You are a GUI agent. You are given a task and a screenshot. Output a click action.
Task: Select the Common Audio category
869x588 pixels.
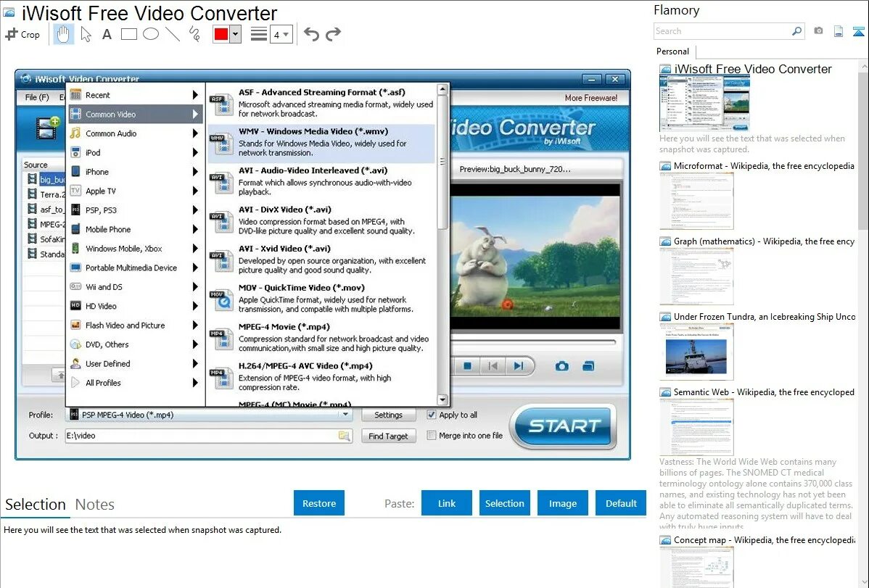click(x=135, y=133)
